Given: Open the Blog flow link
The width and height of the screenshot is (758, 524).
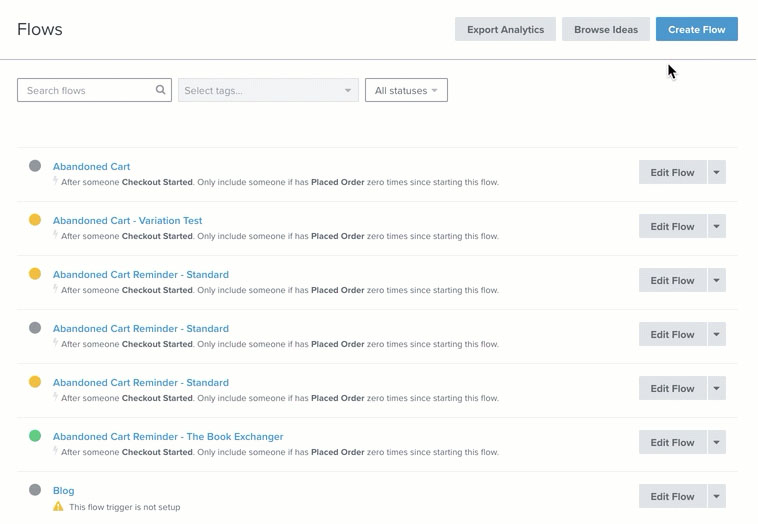Looking at the screenshot, I should click(x=63, y=490).
